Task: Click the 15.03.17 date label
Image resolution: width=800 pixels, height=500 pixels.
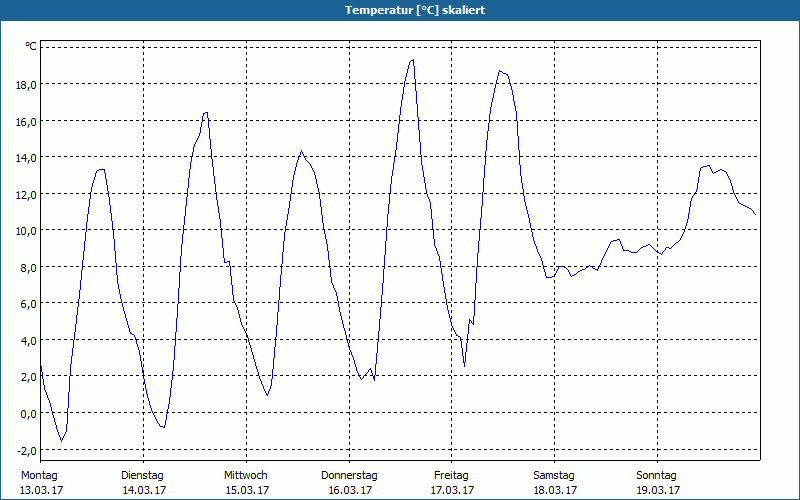Action: (x=247, y=490)
